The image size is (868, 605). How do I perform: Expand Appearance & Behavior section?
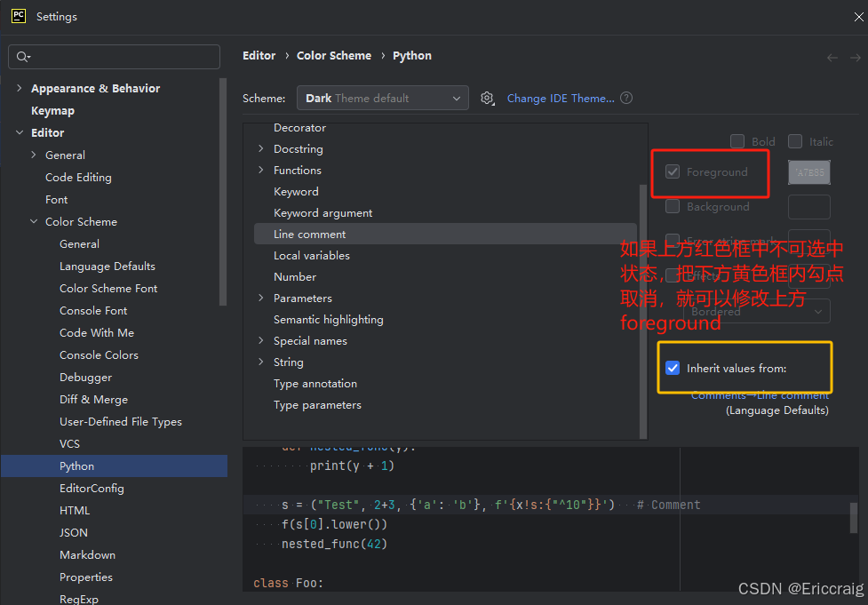click(20, 88)
